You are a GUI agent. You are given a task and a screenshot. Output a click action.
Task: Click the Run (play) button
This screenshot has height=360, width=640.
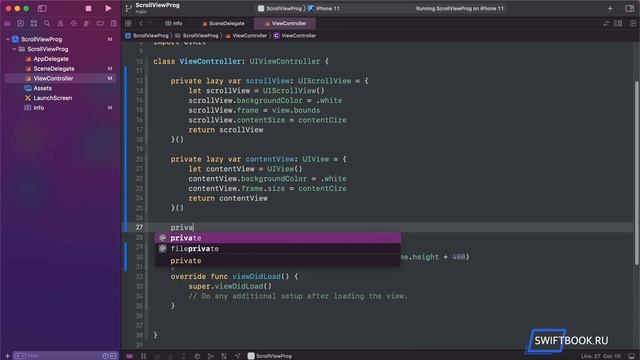[x=108, y=8]
